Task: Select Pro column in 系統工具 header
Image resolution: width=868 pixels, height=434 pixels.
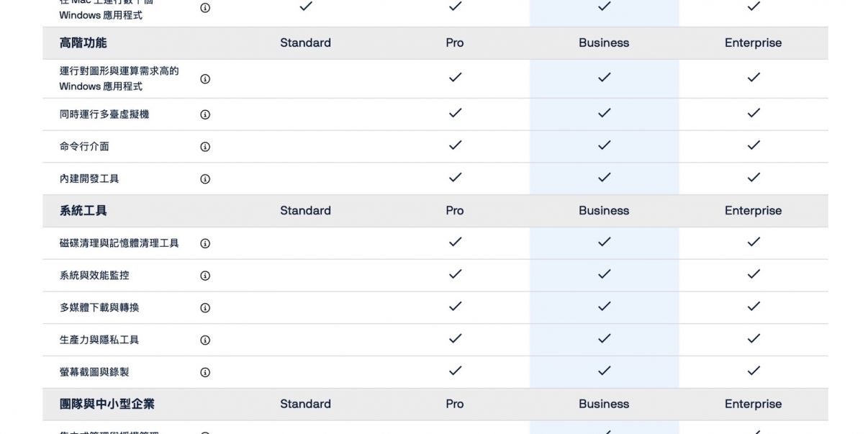Action: click(455, 211)
